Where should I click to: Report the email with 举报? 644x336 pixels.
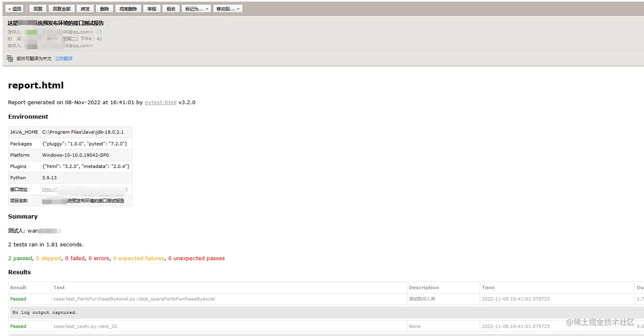point(152,9)
